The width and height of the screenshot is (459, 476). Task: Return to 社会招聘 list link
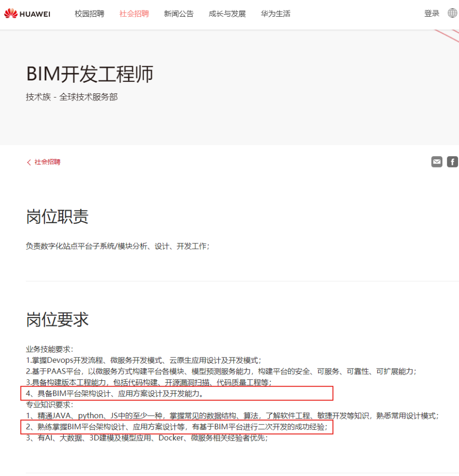click(47, 162)
